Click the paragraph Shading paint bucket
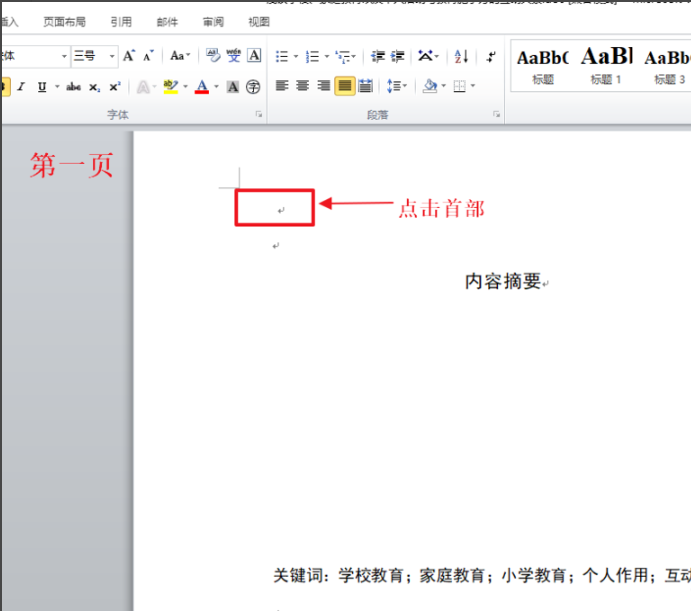 (x=430, y=86)
